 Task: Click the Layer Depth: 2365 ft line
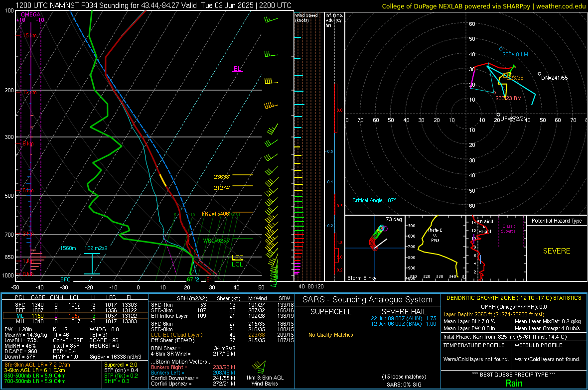494,315
